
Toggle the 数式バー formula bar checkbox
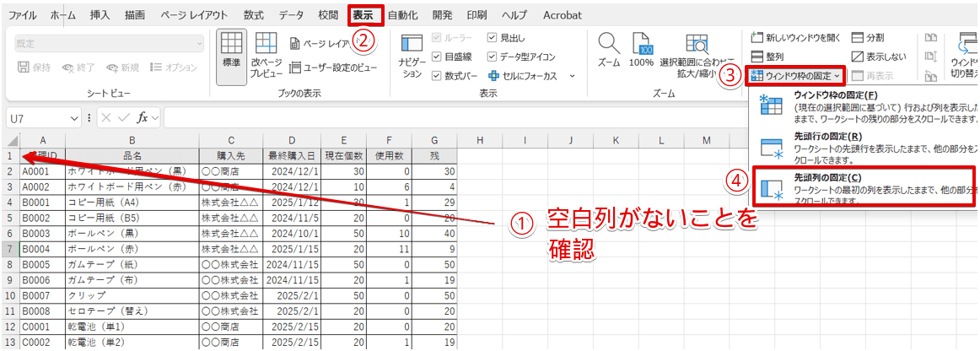437,76
